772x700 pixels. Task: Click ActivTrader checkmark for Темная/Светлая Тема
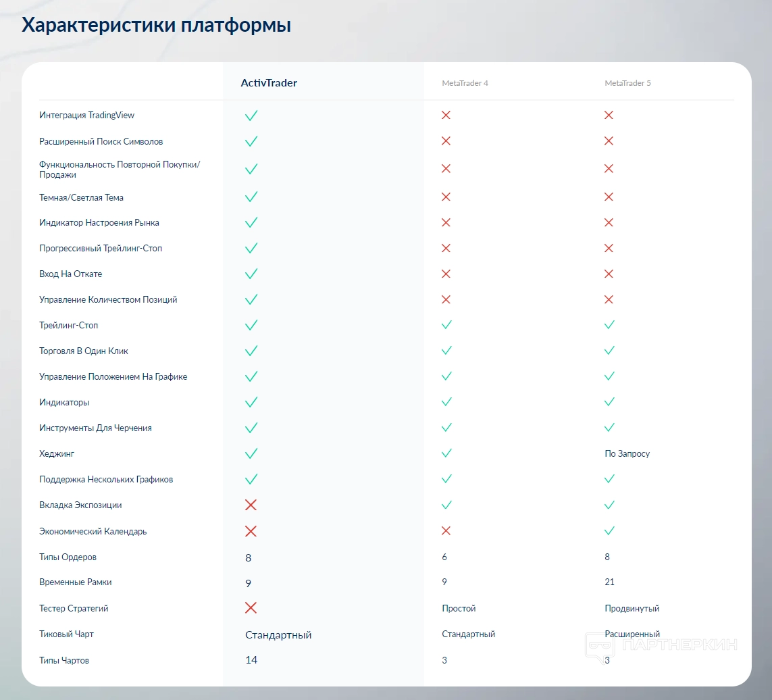coord(251,197)
